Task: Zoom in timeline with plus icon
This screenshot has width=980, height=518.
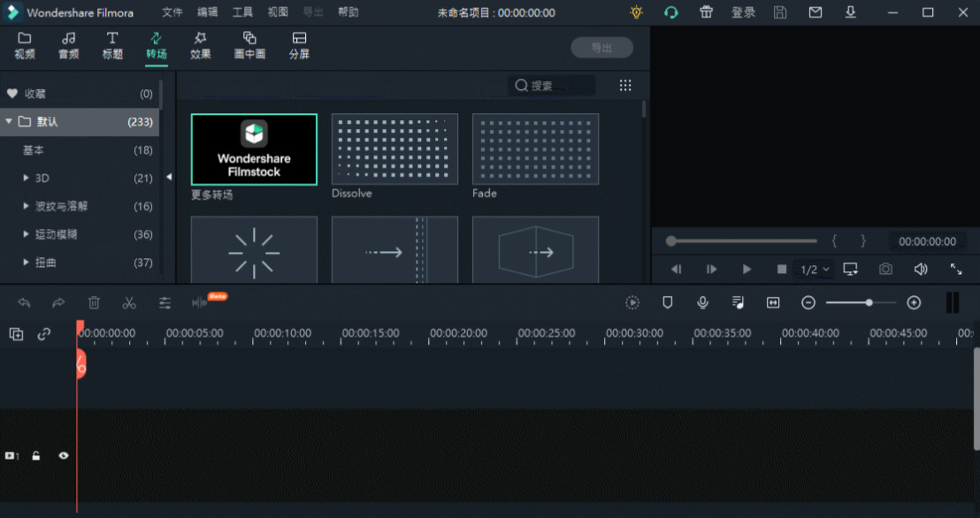Action: (914, 302)
